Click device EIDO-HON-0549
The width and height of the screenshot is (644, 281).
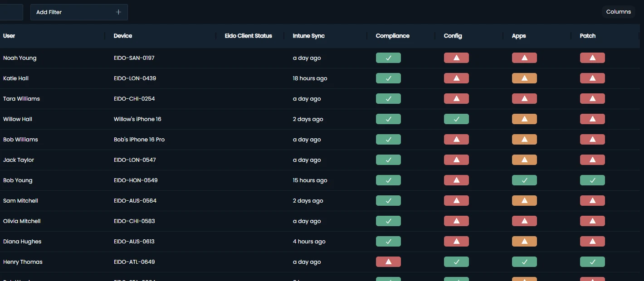136,180
